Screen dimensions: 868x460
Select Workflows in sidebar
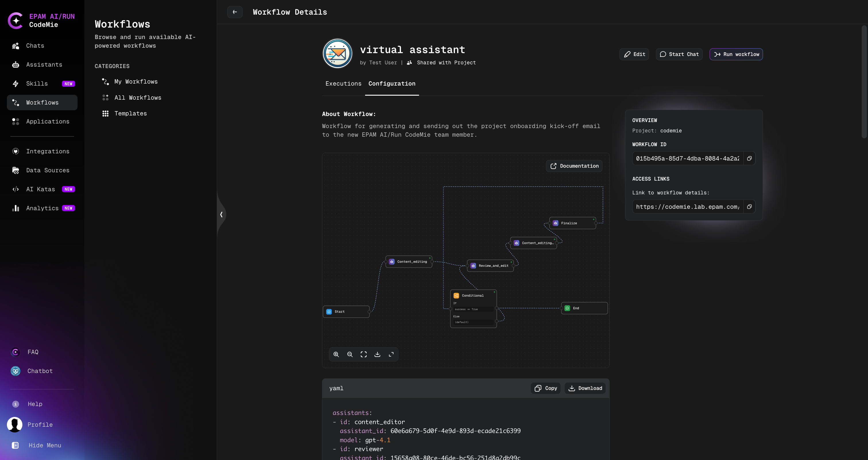[42, 103]
